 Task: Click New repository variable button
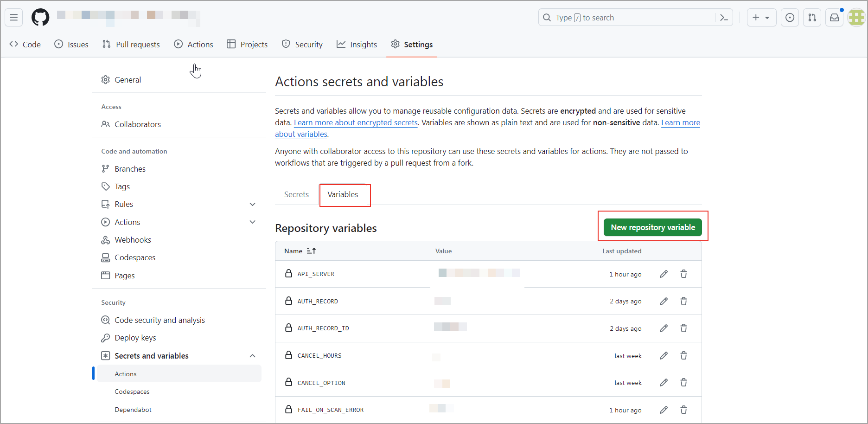653,227
